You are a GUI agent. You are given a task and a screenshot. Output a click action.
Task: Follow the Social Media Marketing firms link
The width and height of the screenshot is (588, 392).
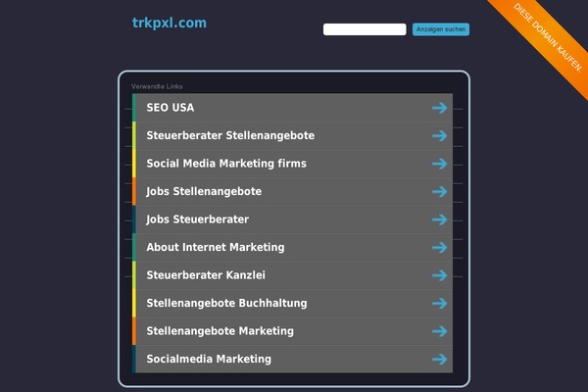(x=226, y=164)
